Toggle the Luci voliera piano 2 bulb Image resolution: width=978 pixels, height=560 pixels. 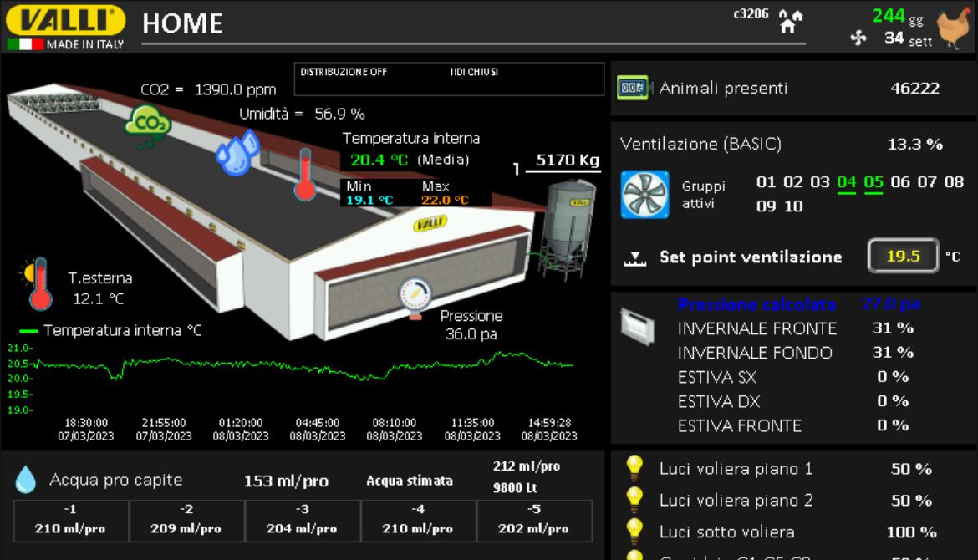click(x=635, y=499)
